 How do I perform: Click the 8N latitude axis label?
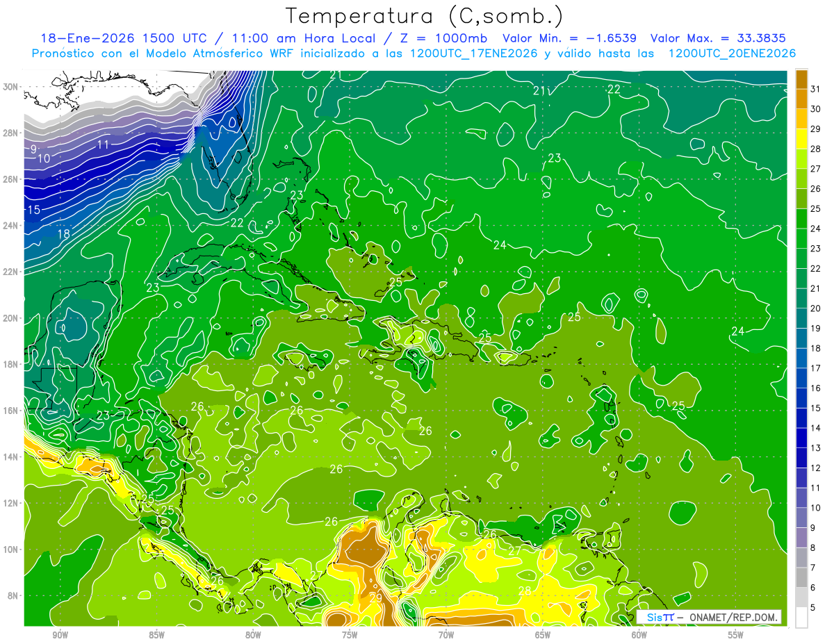14,596
